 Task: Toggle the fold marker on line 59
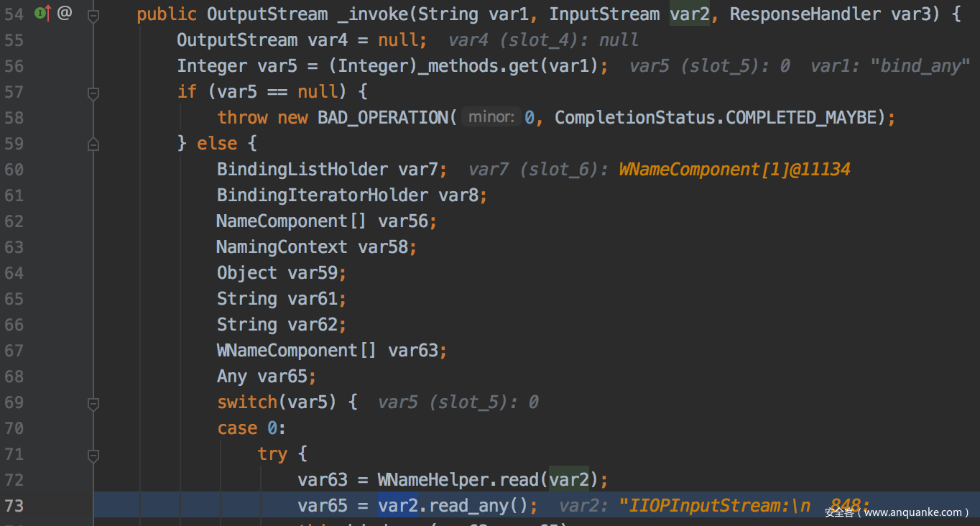[x=93, y=144]
